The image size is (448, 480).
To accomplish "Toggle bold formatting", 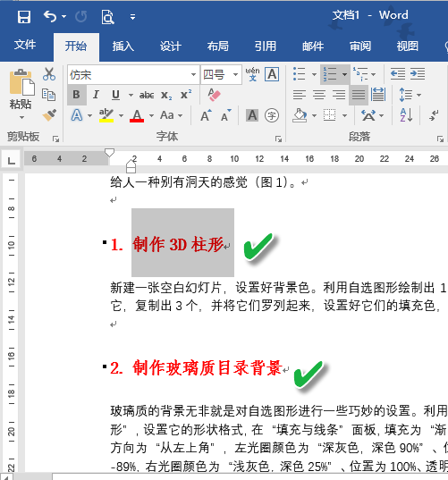I will (77, 95).
